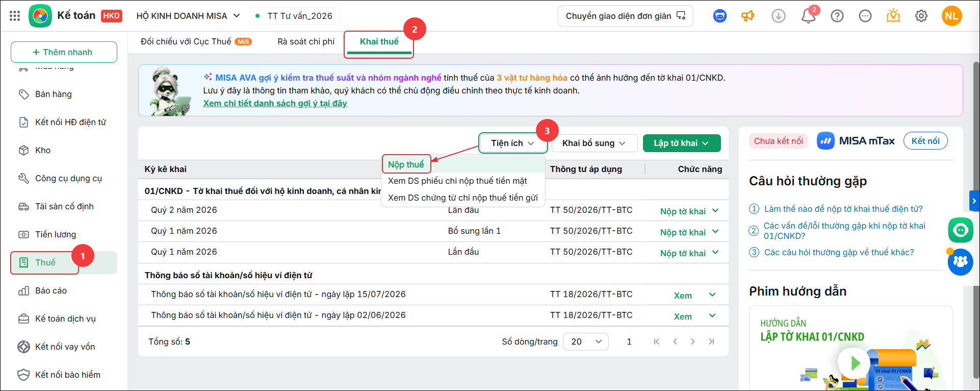Jump to the last results page
The width and height of the screenshot is (980, 391).
[711, 341]
